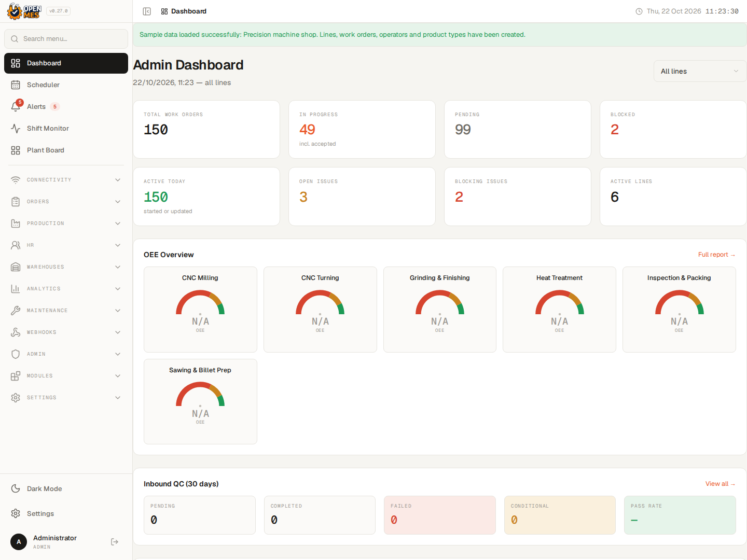Image resolution: width=747 pixels, height=560 pixels.
Task: Open Settings at sidebar bottom
Action: (x=66, y=513)
